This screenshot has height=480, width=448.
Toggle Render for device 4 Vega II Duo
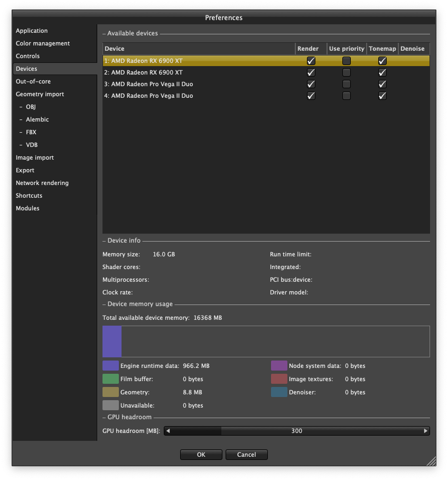[311, 96]
